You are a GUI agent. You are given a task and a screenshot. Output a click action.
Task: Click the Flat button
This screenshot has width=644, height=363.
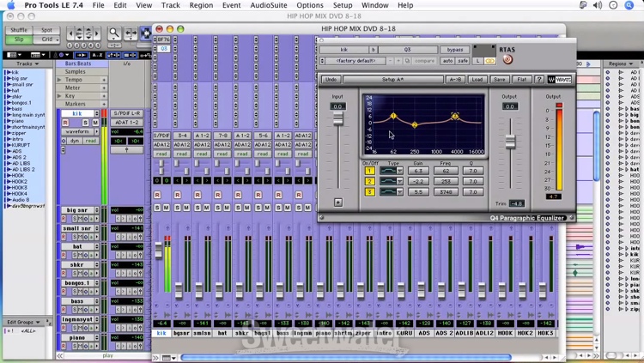point(521,79)
